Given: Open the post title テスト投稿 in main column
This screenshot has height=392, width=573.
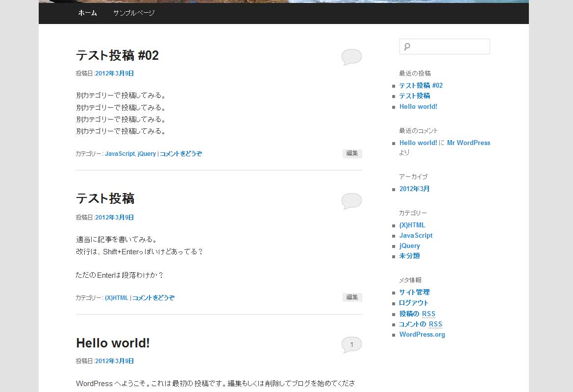Looking at the screenshot, I should pyautogui.click(x=105, y=199).
